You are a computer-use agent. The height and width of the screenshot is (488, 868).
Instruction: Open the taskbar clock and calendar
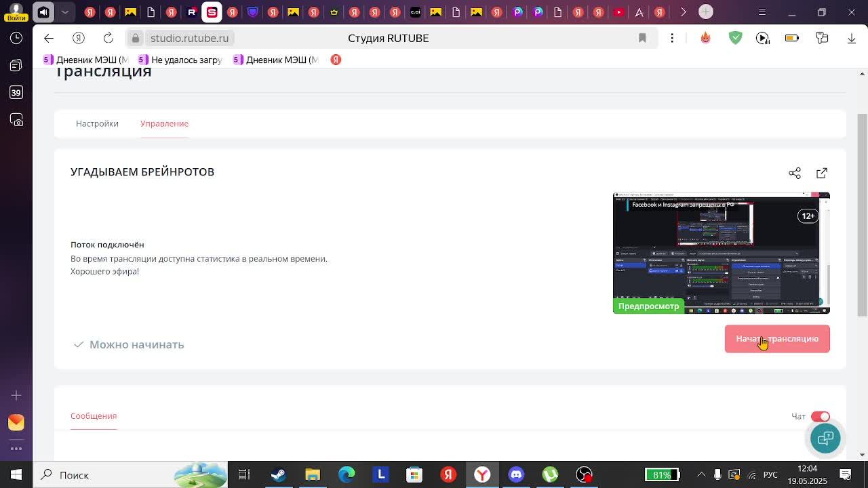point(808,475)
